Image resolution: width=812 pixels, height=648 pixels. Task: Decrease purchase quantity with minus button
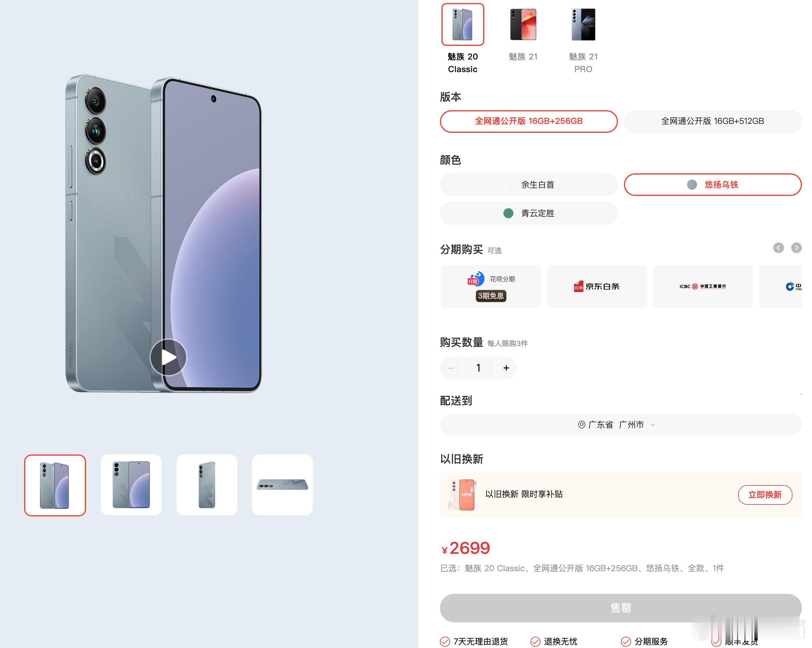tap(451, 368)
